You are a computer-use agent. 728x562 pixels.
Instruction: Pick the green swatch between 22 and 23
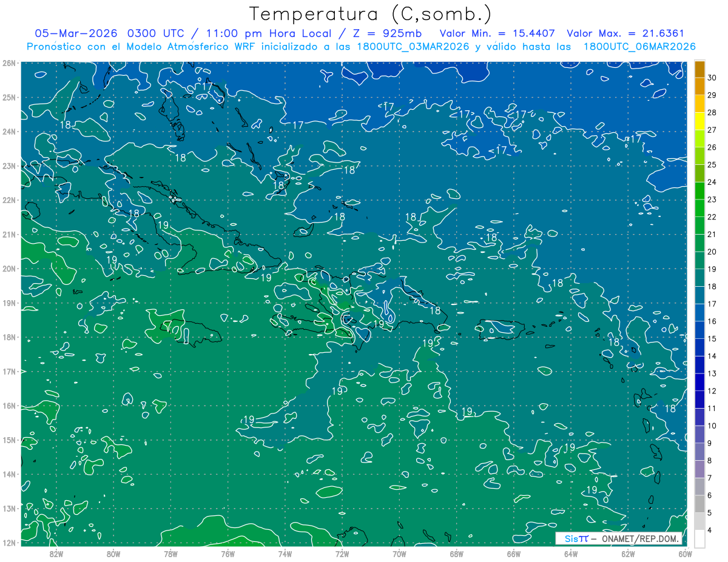click(699, 208)
